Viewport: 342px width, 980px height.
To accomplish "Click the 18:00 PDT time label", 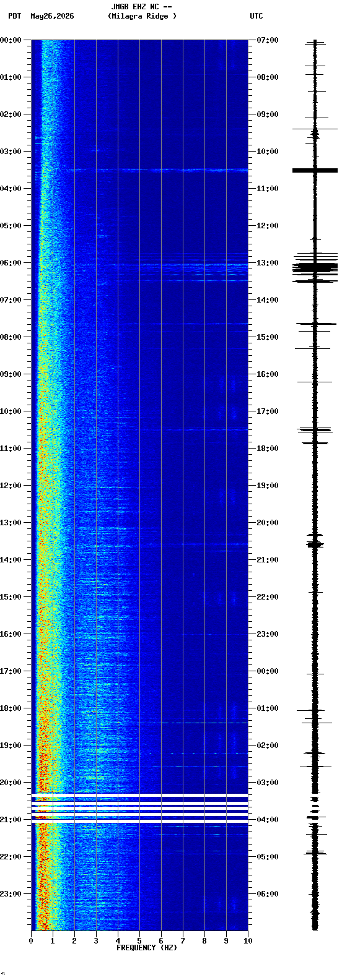I will pyautogui.click(x=11, y=708).
